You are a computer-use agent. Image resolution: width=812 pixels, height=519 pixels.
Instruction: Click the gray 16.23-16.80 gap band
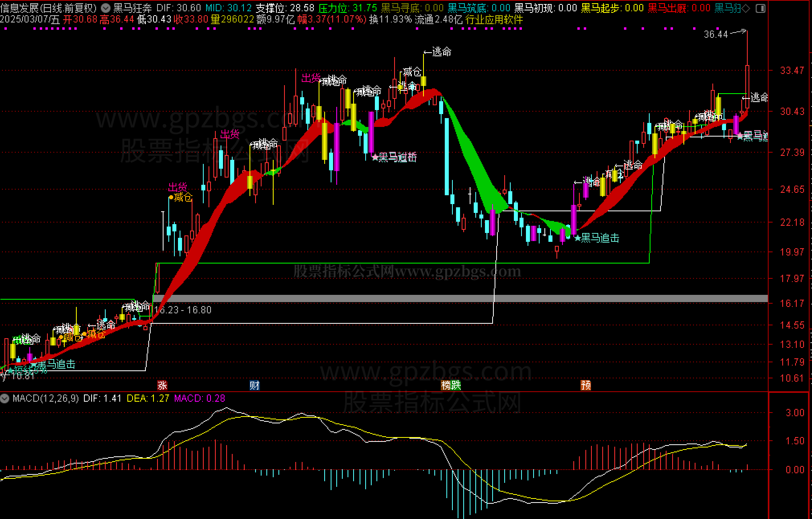[402, 298]
